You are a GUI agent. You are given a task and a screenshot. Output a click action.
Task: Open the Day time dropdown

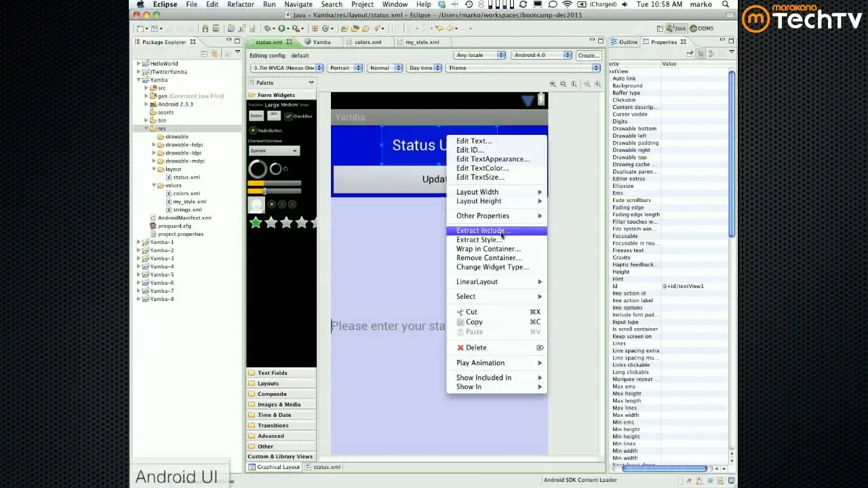[425, 68]
